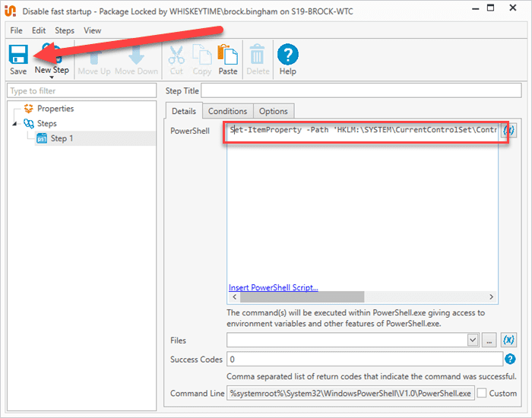The height and width of the screenshot is (418, 532).
Task: Click the horizontal scrollbar right arrow
Action: coord(491,297)
